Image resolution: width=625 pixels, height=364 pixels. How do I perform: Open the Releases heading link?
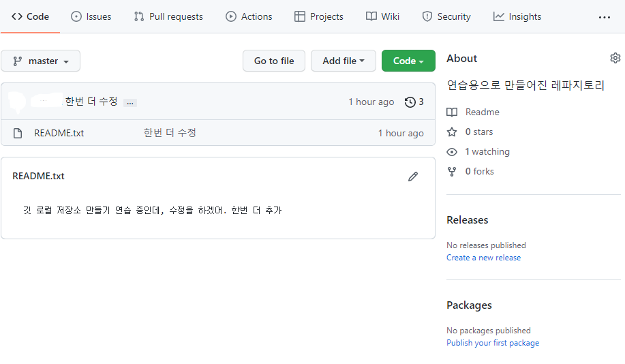(467, 220)
